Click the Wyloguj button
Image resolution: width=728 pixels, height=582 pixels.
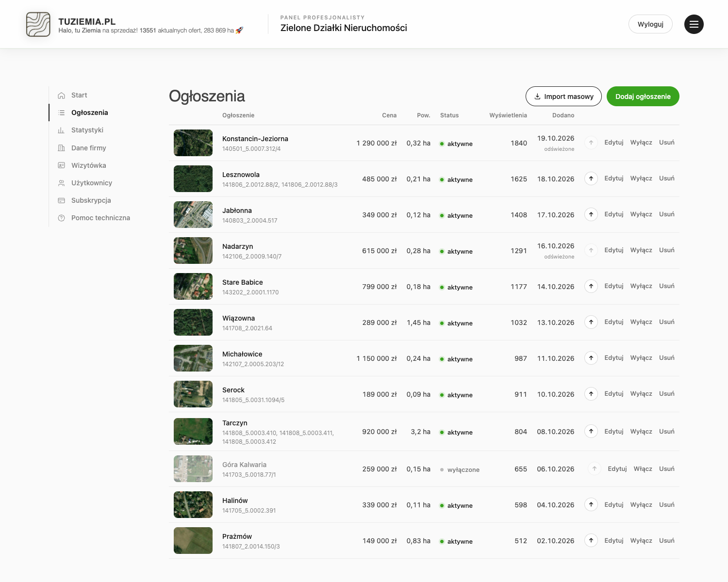[x=650, y=24]
